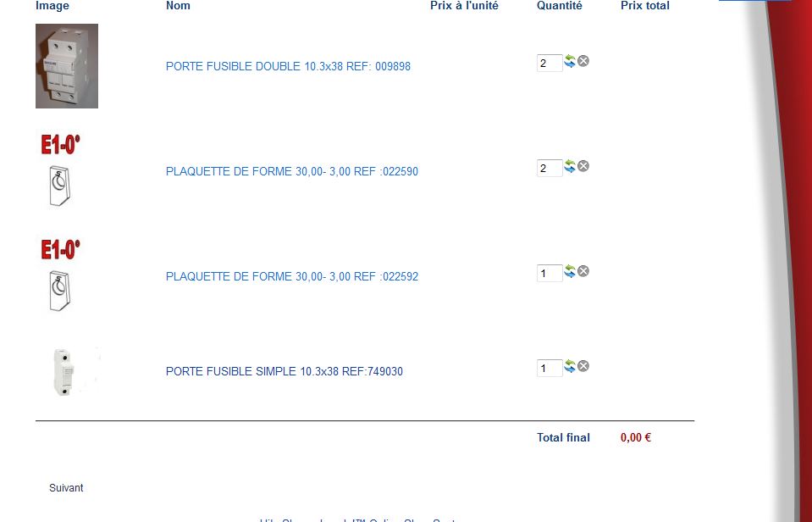Click quantity field for PORTE FUSIBLE DOUBLE

[x=549, y=63]
